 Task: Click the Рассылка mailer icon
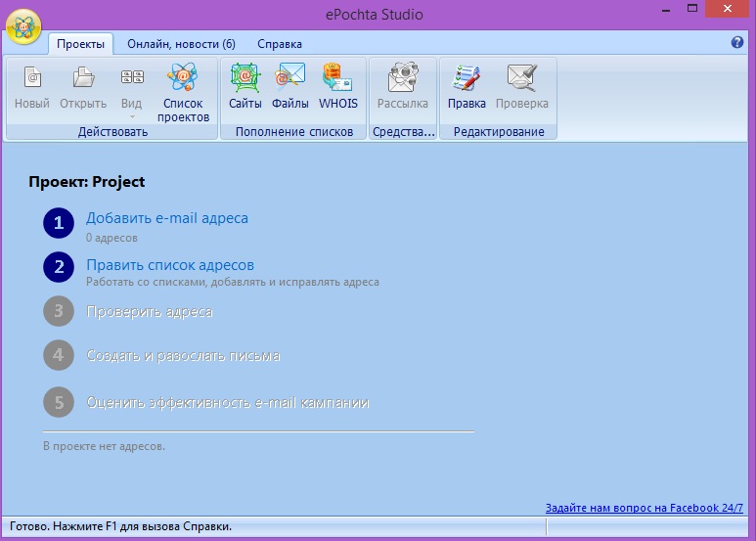point(403,87)
